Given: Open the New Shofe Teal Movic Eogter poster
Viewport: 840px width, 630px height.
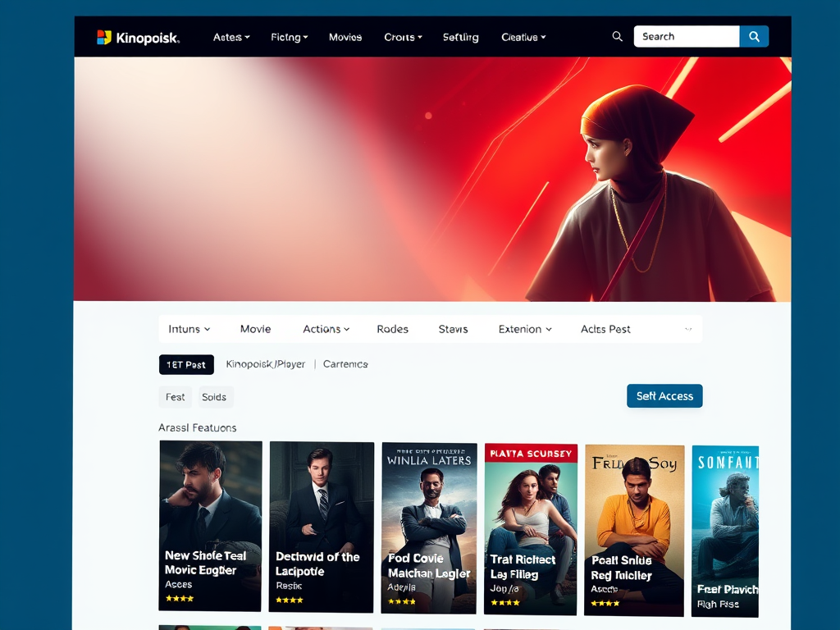Looking at the screenshot, I should coord(211,525).
